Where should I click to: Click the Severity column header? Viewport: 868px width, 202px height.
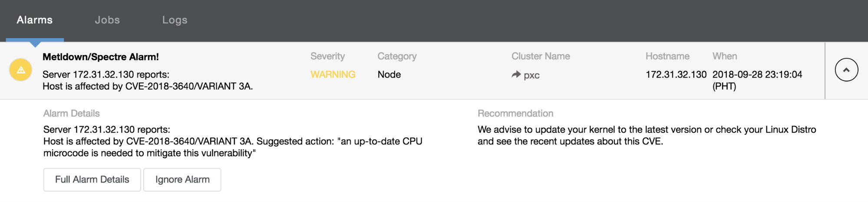pyautogui.click(x=327, y=56)
